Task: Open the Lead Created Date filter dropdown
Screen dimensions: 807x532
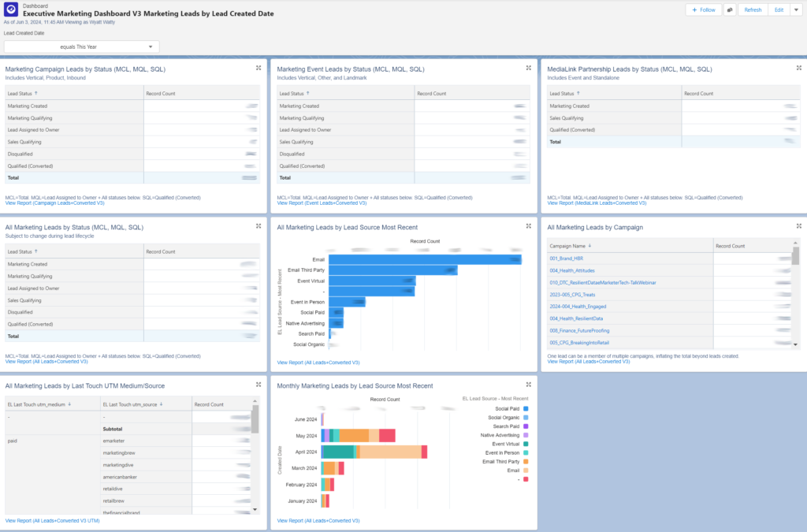Action: coord(82,47)
